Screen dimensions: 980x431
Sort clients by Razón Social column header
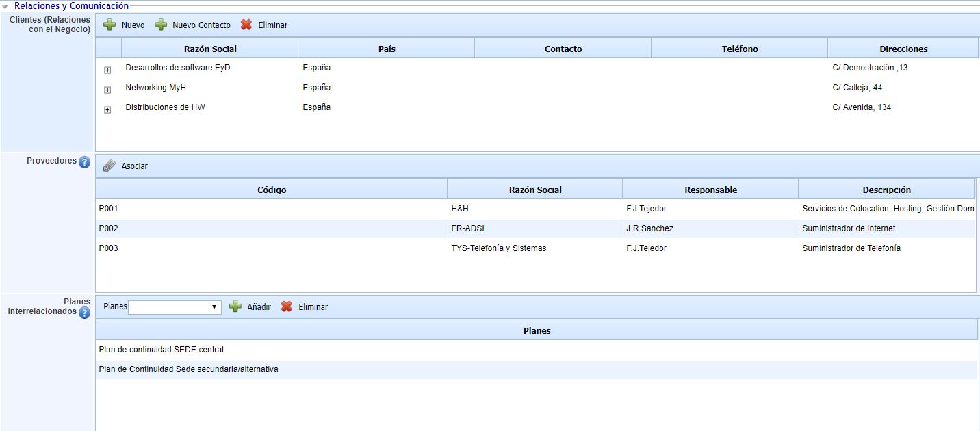coord(210,49)
